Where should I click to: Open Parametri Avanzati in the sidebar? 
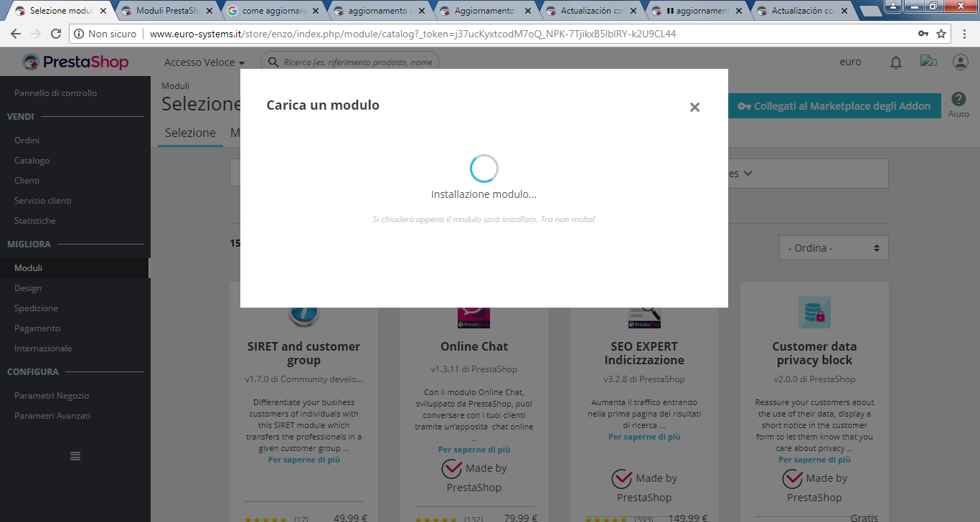point(52,416)
